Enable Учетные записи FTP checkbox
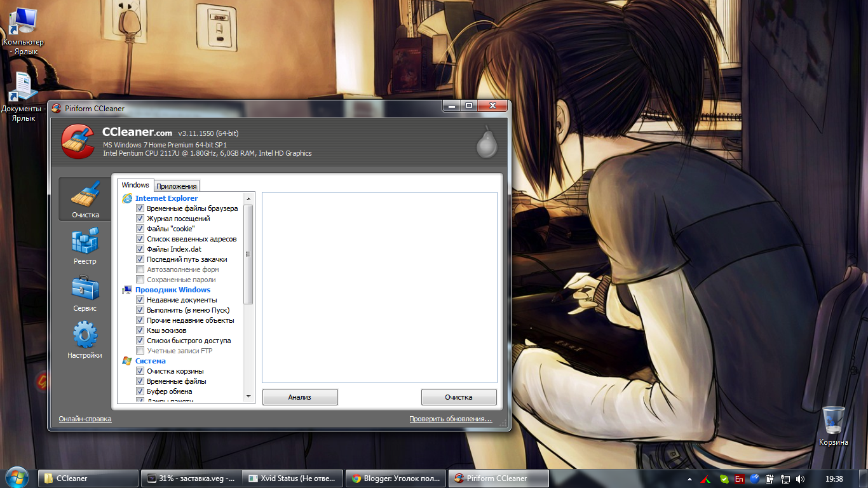 click(x=140, y=351)
